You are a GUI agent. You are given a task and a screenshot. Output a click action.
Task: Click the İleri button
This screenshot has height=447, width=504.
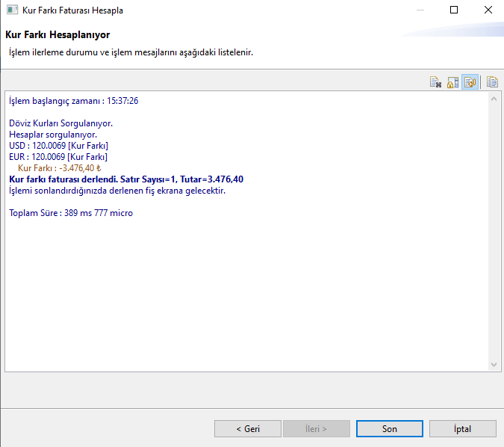pyautogui.click(x=316, y=429)
